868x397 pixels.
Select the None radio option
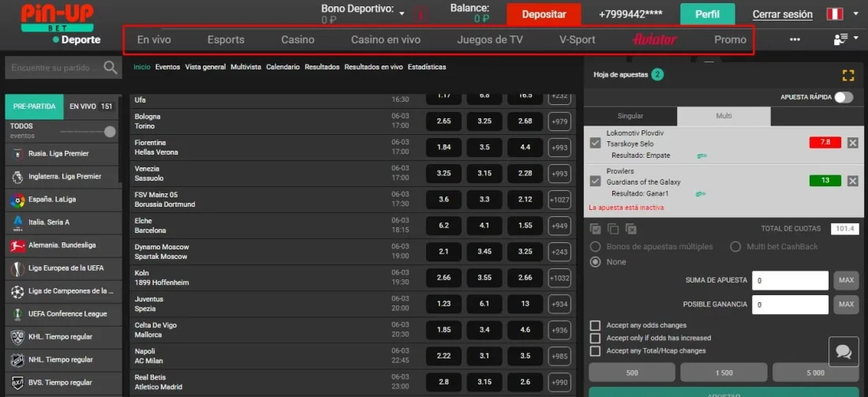tap(596, 262)
